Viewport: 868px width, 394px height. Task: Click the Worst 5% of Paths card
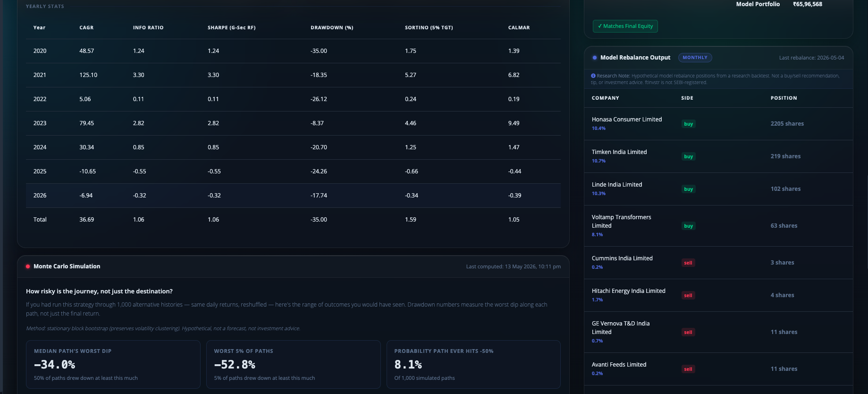point(294,364)
